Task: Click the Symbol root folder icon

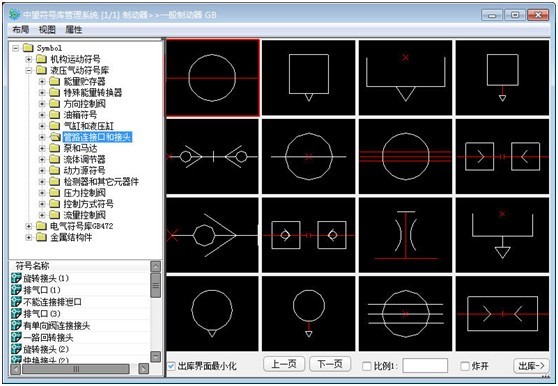Action: point(28,48)
